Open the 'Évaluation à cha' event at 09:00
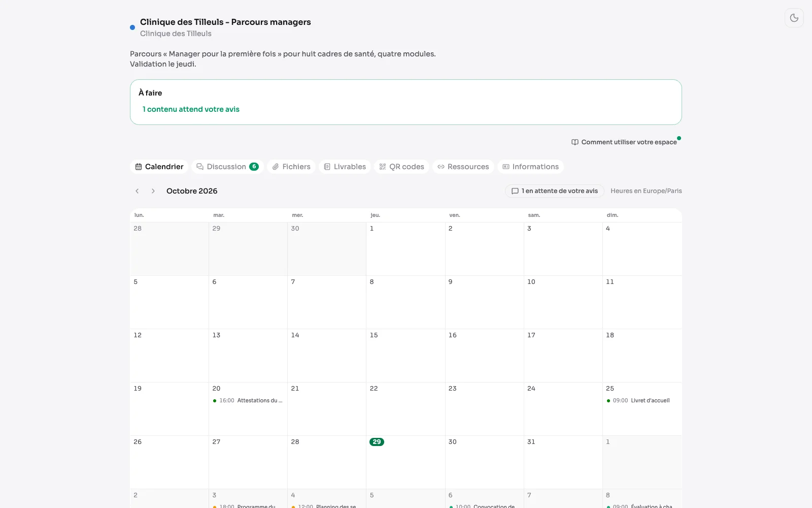Viewport: 812px width, 508px height. click(641, 505)
